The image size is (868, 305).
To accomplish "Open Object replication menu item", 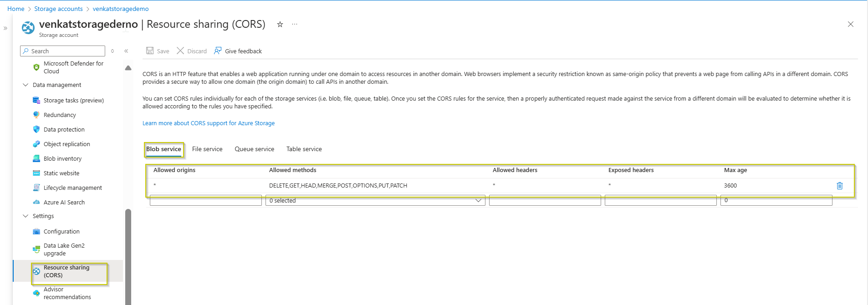I will (67, 144).
